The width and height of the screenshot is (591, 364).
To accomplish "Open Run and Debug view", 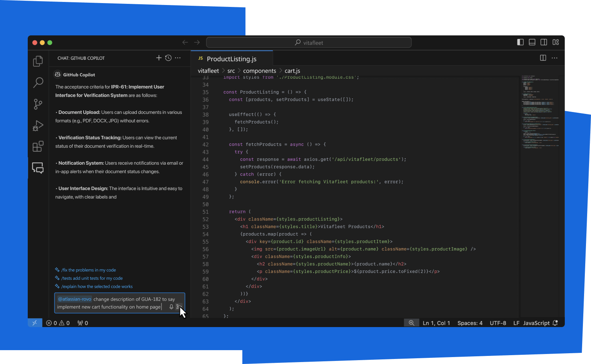I will click(x=38, y=125).
